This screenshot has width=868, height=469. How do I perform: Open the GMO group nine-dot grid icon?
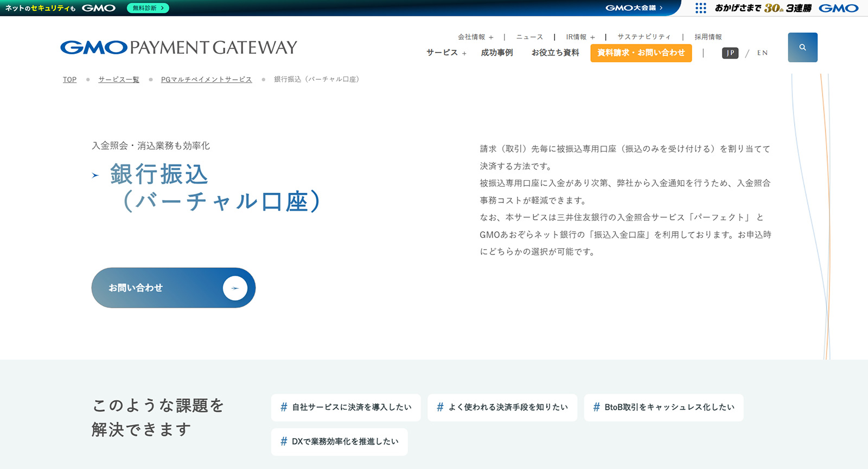pyautogui.click(x=701, y=8)
